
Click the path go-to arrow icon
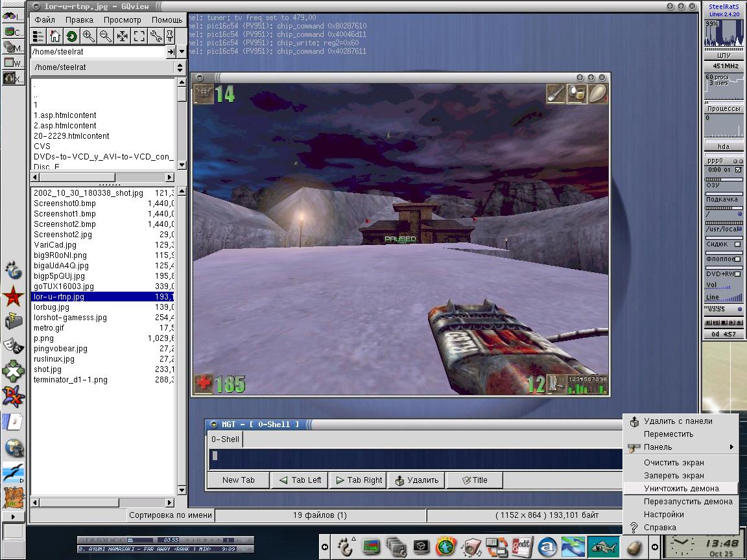pos(171,51)
